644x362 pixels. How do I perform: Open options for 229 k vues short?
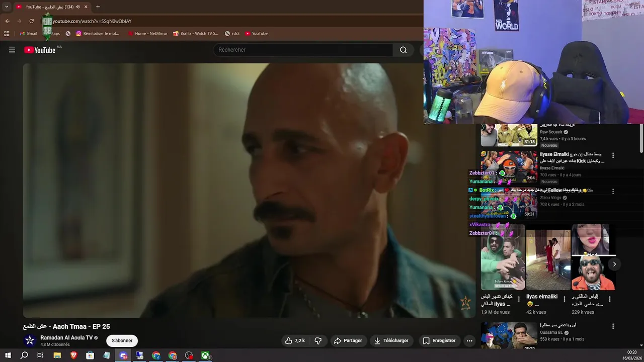click(609, 299)
